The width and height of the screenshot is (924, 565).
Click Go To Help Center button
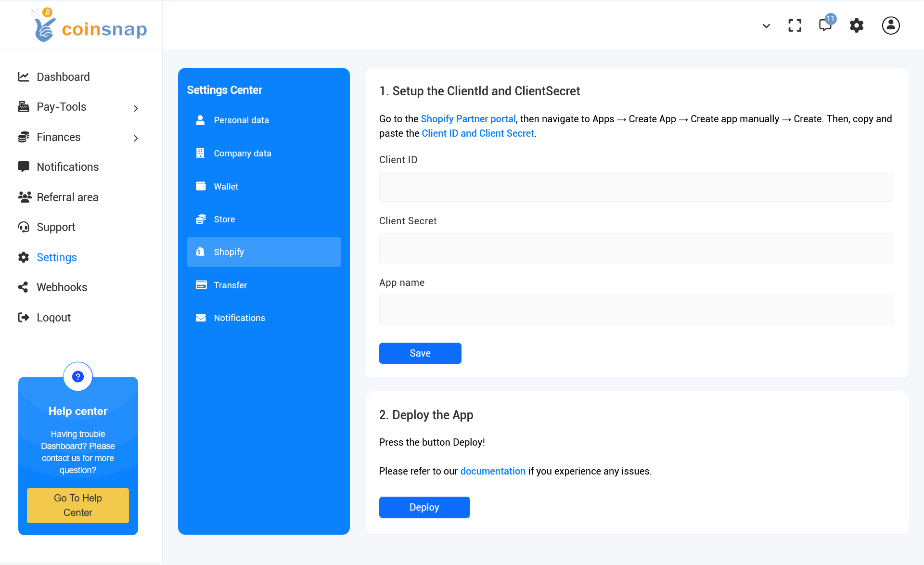(x=78, y=505)
